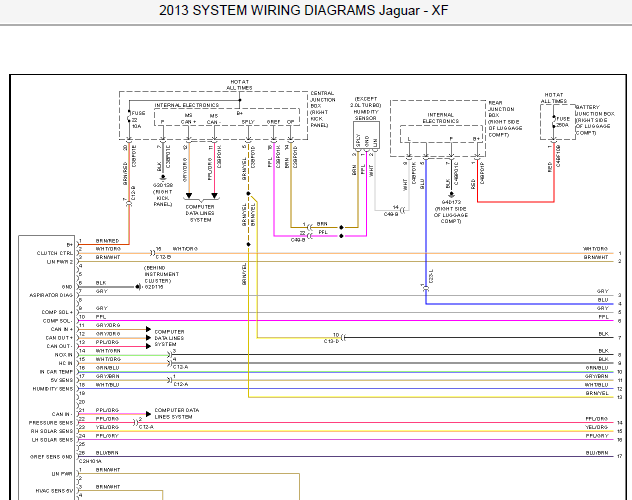Click the "PRESSURE SENS" pin label
This screenshot has width=632, height=500.
51,423
